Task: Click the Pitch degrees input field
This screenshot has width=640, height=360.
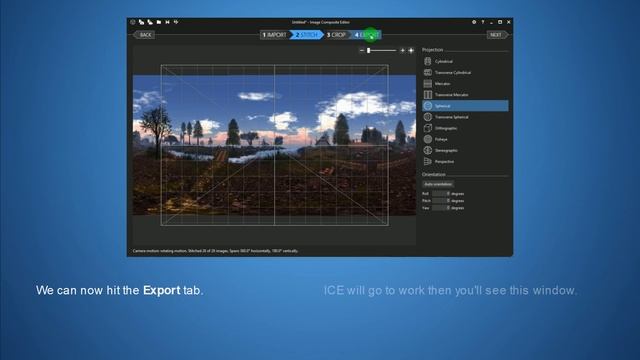Action: pos(441,201)
